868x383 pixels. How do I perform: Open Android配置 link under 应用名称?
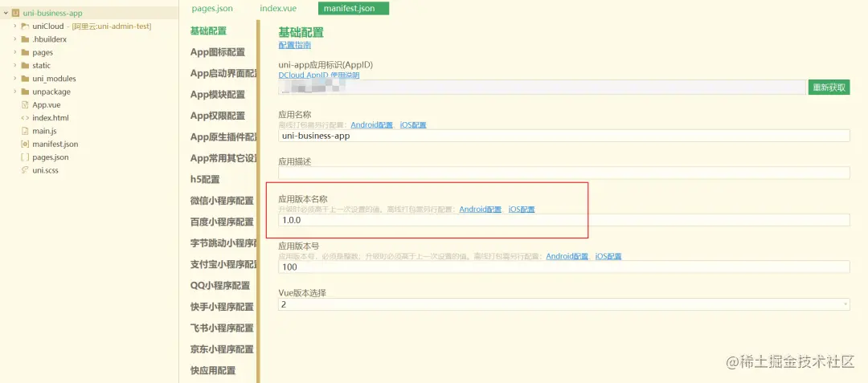pyautogui.click(x=372, y=125)
